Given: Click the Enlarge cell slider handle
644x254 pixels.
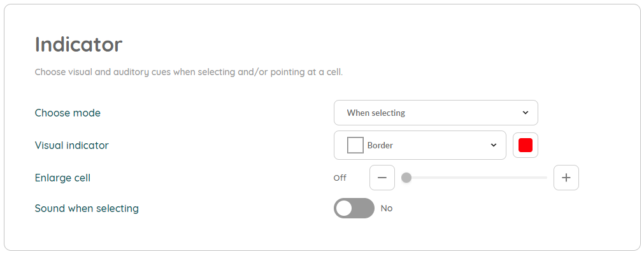Looking at the screenshot, I should coord(406,178).
